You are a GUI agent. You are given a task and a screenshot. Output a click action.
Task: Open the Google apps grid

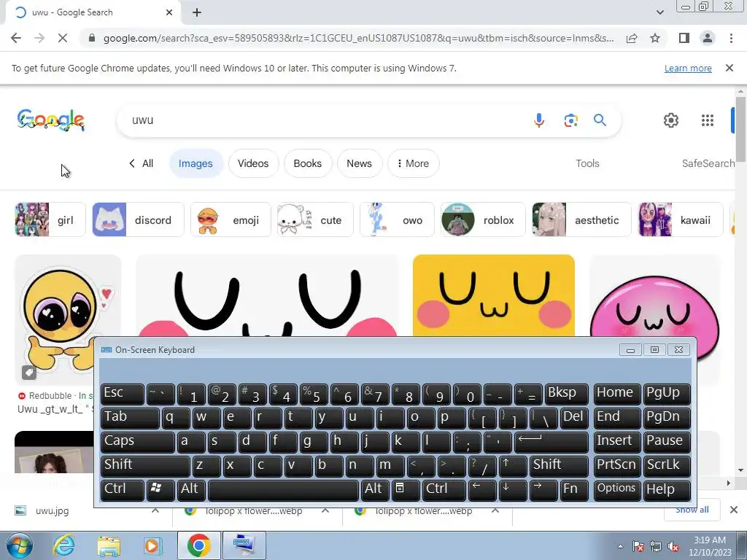708,120
